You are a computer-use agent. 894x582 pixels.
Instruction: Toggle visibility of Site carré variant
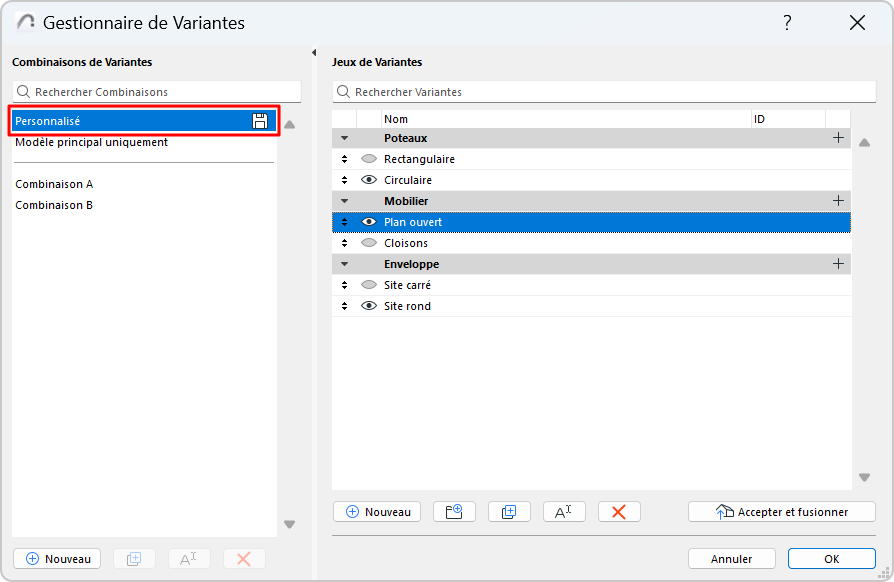(368, 285)
